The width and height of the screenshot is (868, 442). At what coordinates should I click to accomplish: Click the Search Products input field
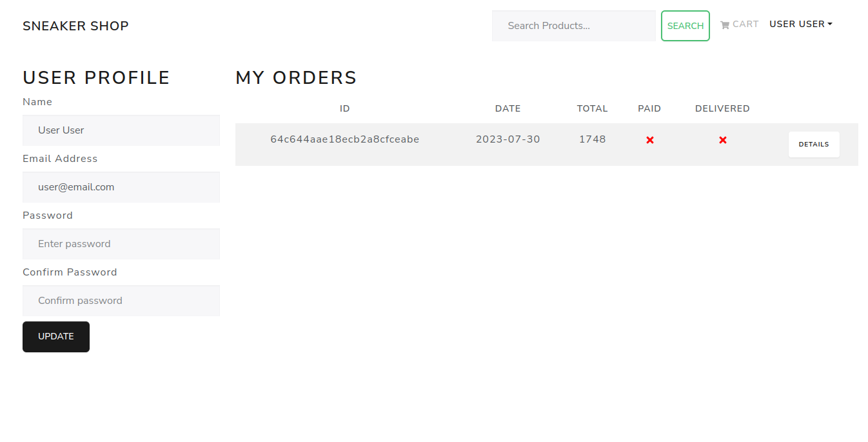pos(573,26)
